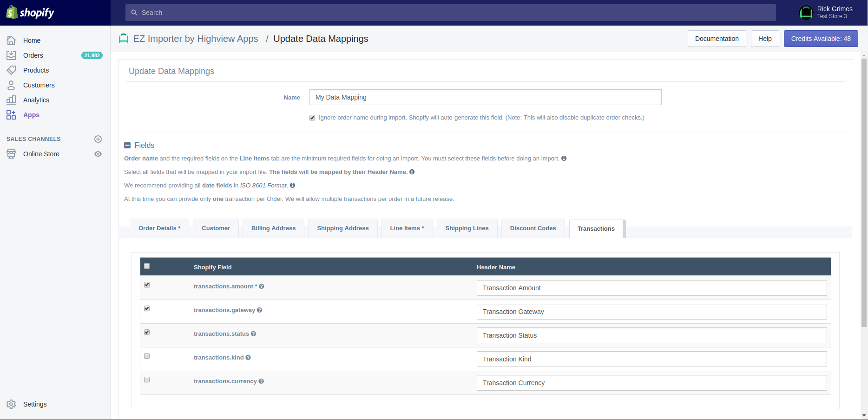Open Settings gear in sidebar
The width and height of the screenshot is (868, 420).
[x=11, y=404]
